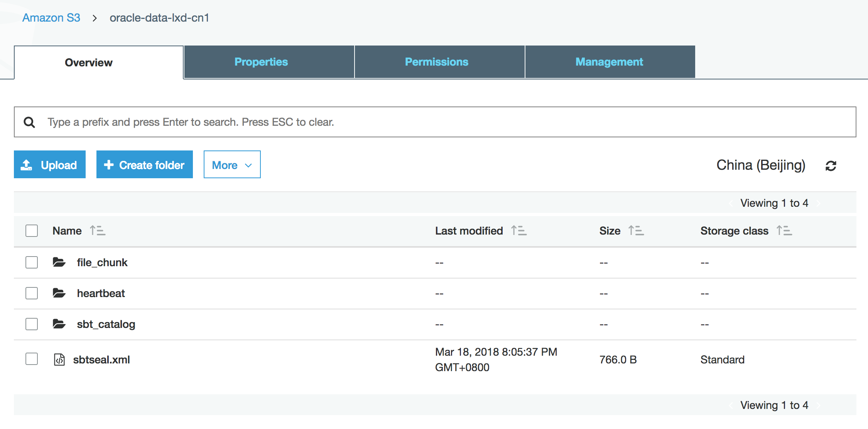Sort by Size using its sort icon
The image size is (868, 429).
636,231
